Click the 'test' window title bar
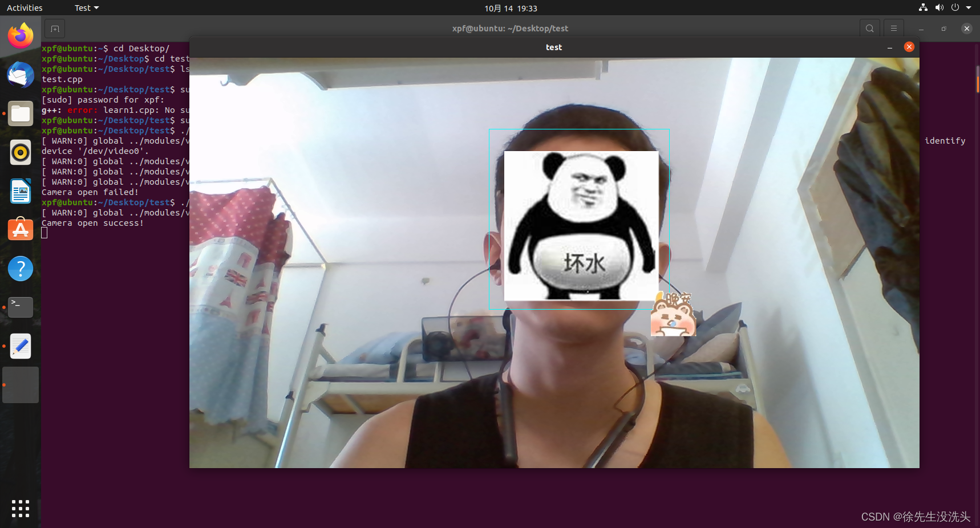980x528 pixels. coord(554,47)
